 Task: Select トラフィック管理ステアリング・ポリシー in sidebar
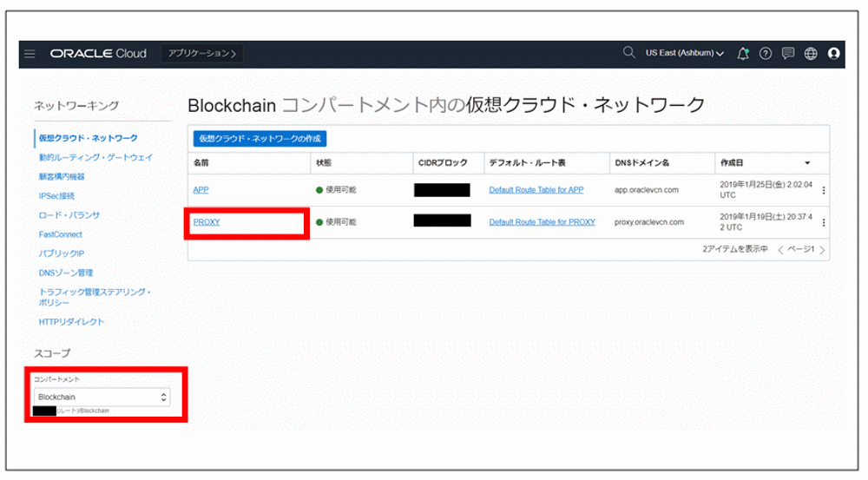[95, 298]
